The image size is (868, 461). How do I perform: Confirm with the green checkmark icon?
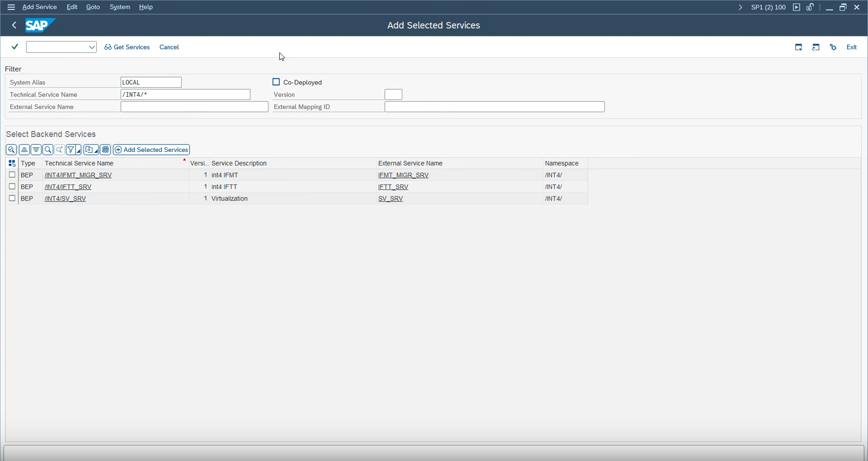click(x=15, y=47)
